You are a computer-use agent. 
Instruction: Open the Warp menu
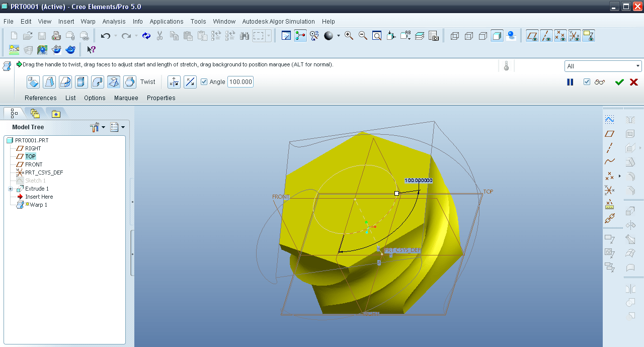tap(88, 21)
